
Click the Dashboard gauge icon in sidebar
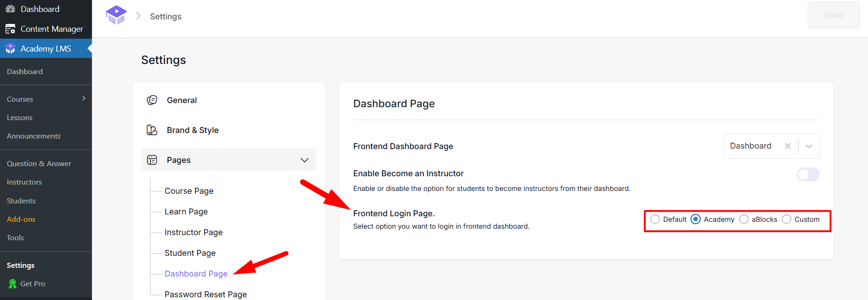(x=10, y=8)
